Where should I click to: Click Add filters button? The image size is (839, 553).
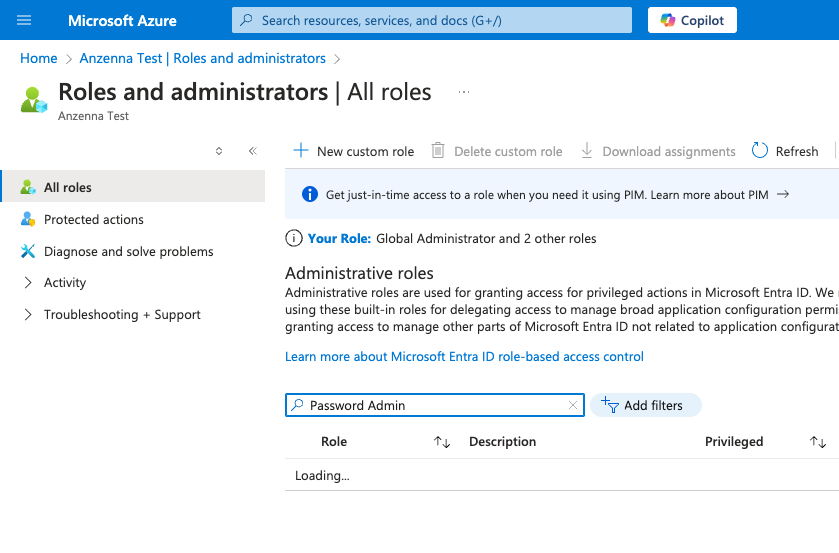click(x=646, y=405)
